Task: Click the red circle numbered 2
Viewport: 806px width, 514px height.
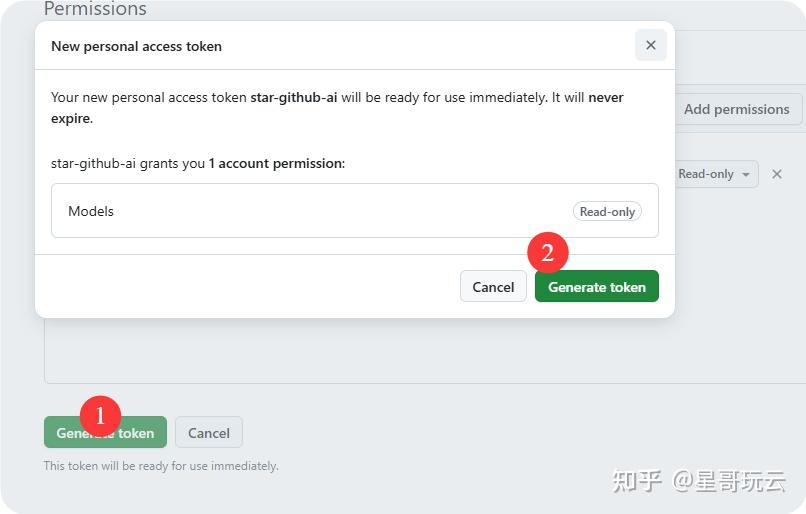Action: (547, 253)
